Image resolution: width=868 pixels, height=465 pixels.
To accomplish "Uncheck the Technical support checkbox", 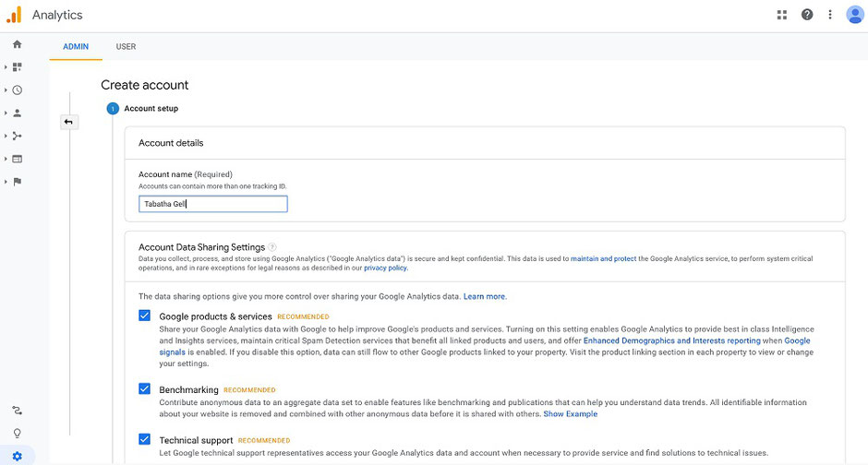I will (x=144, y=439).
